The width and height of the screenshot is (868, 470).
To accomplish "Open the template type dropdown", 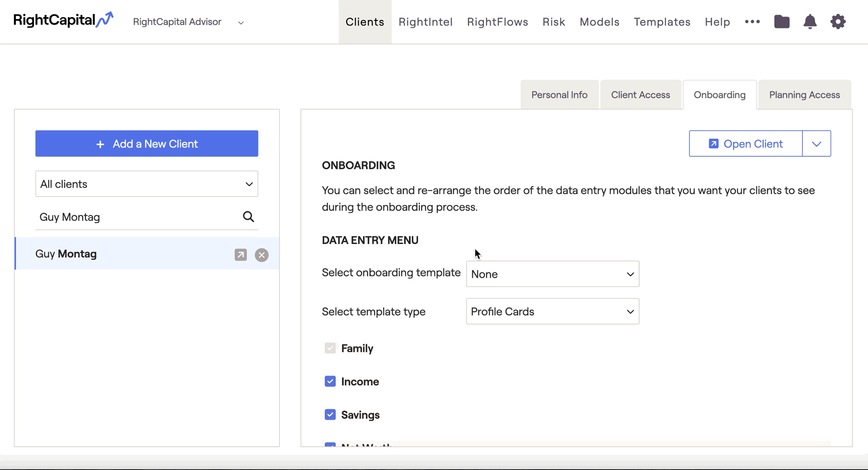I will coord(552,311).
